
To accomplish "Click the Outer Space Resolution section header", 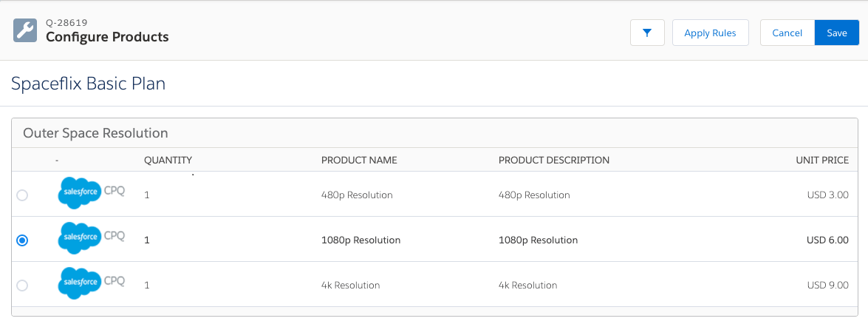I will point(96,133).
